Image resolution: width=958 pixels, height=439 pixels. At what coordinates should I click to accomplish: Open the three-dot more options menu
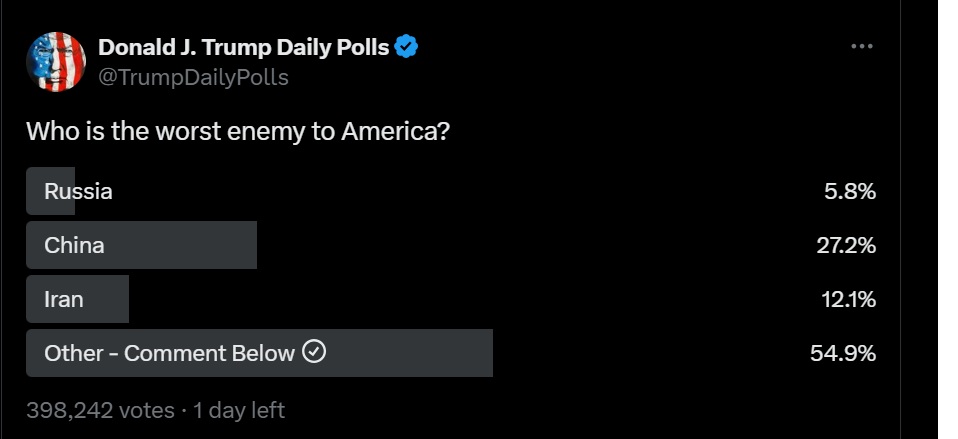pos(861,46)
